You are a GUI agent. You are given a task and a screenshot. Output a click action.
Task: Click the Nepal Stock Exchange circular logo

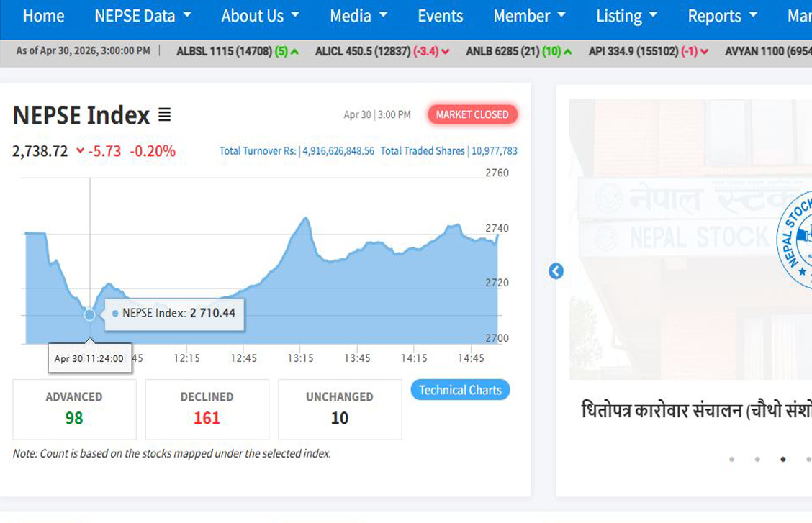click(x=794, y=239)
